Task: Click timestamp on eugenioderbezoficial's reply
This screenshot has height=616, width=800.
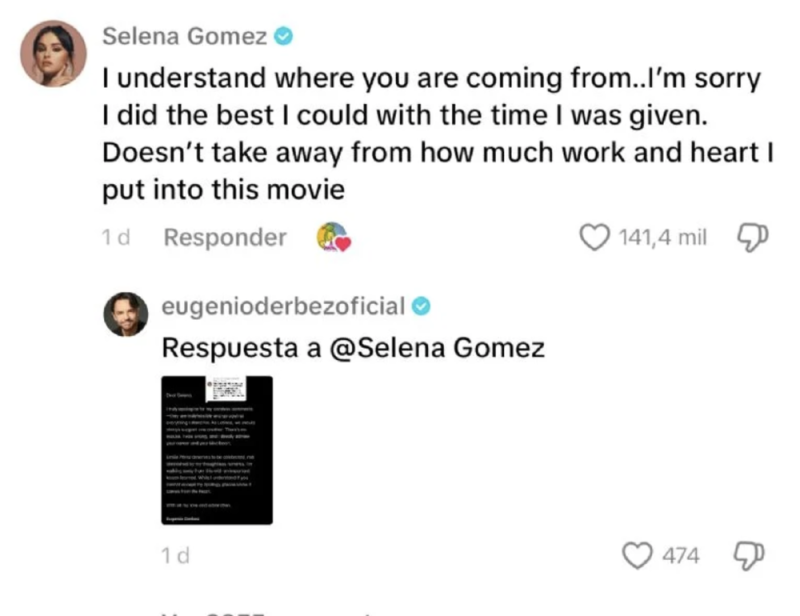Action: pos(174,556)
